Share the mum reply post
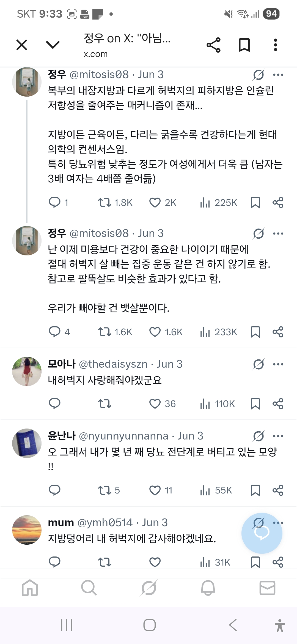This screenshot has height=644, width=297. (278, 562)
